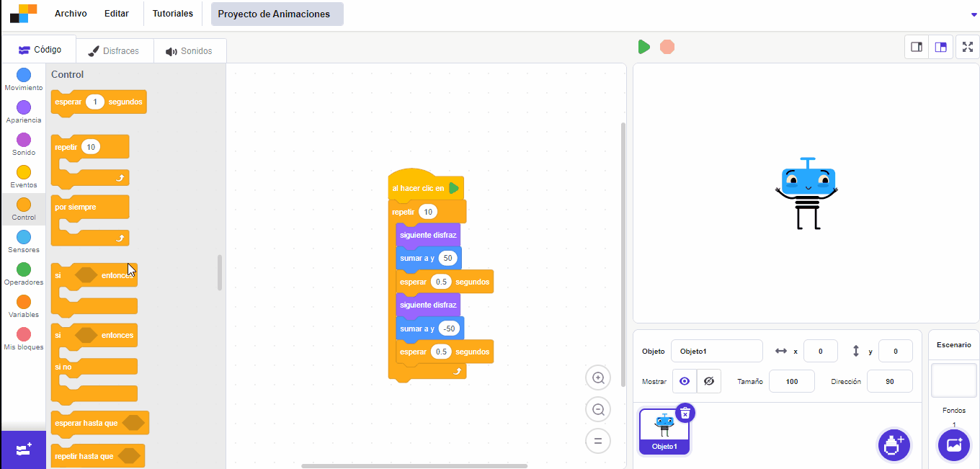The width and height of the screenshot is (980, 469).
Task: Enter full screen stage mode
Action: (968, 47)
